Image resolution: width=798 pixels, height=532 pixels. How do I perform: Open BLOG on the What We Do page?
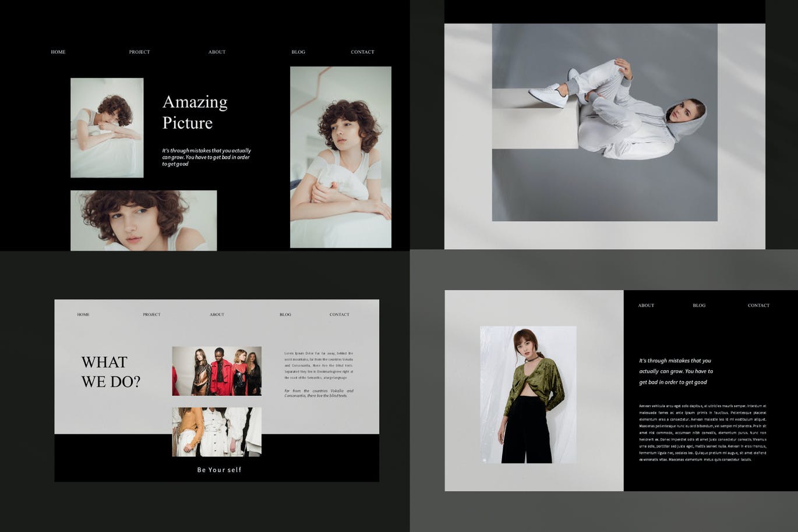[285, 314]
